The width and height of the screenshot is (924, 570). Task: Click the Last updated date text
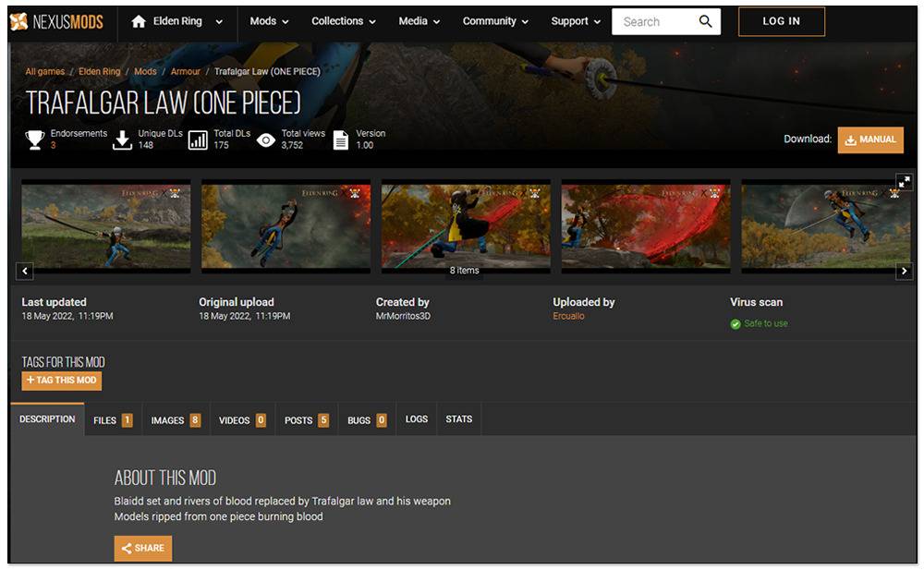[x=67, y=317]
